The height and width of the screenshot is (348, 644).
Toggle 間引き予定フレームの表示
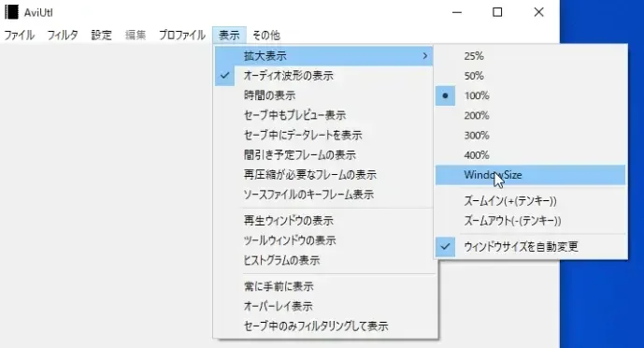[324, 155]
